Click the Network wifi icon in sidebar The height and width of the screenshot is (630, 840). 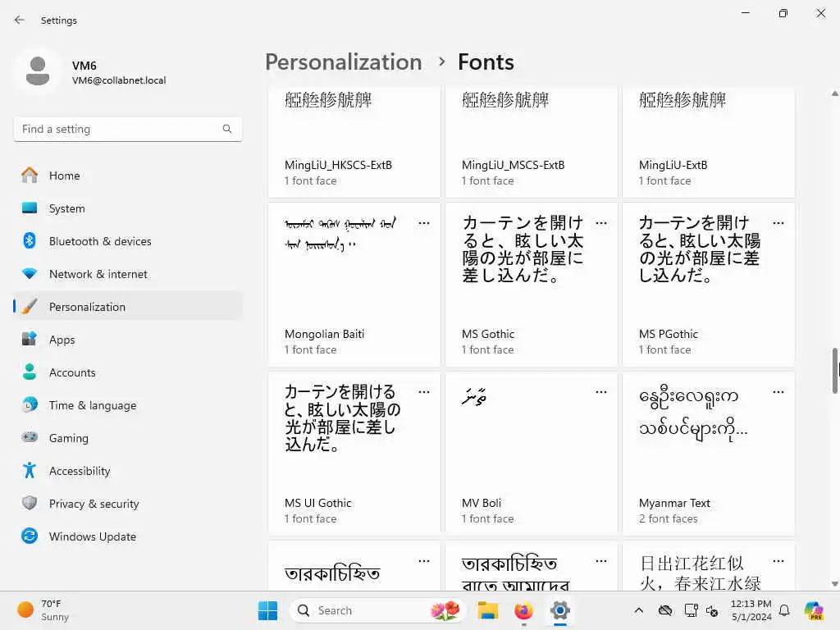pos(30,273)
